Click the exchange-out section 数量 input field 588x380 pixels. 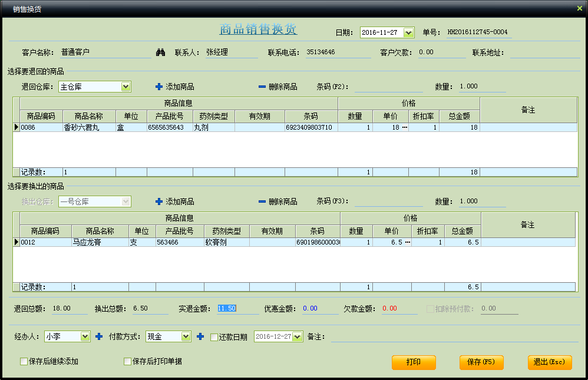483,201
